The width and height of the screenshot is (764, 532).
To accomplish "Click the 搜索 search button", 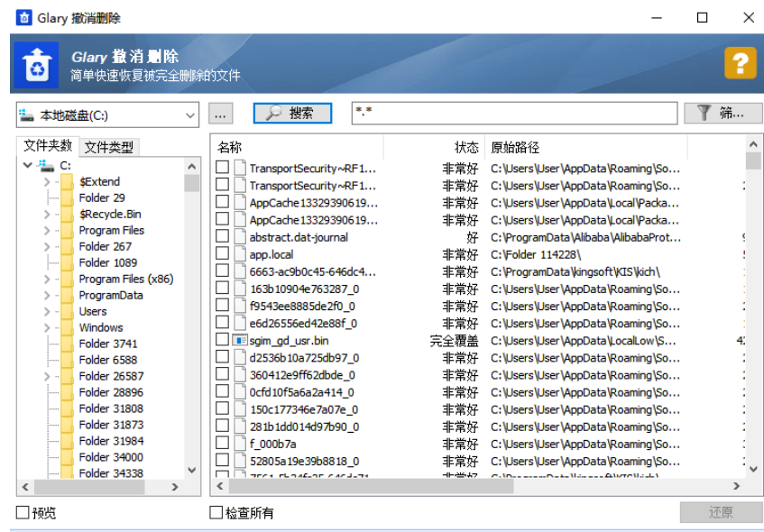I will click(292, 113).
